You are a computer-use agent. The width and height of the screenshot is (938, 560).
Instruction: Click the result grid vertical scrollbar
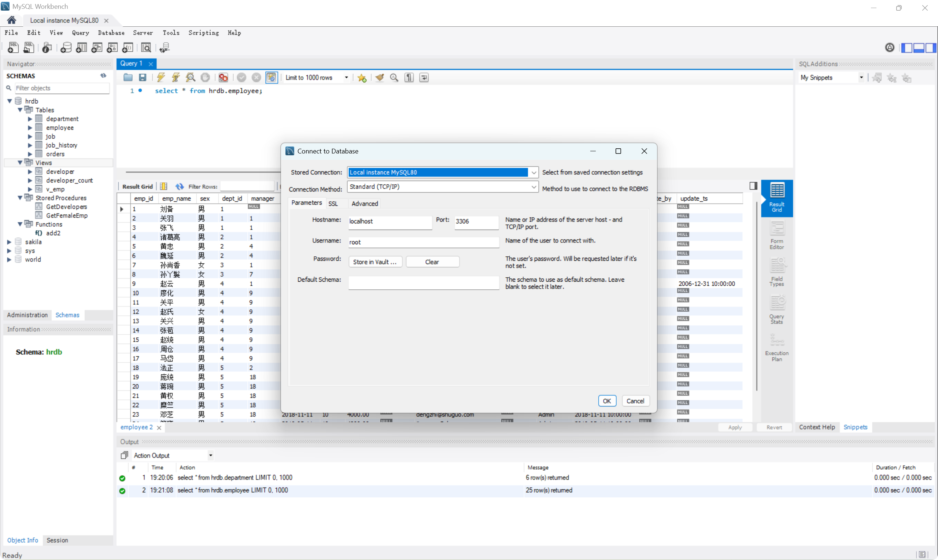[756, 296]
